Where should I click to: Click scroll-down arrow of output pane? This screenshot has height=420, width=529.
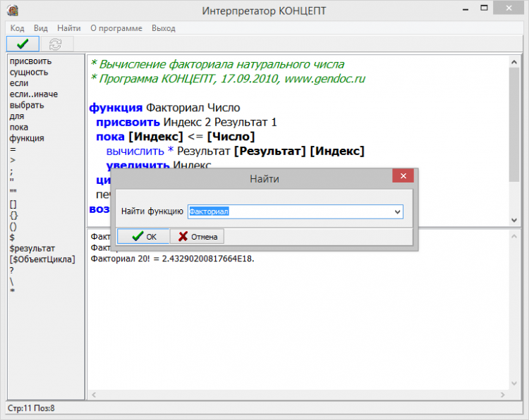[x=513, y=383]
